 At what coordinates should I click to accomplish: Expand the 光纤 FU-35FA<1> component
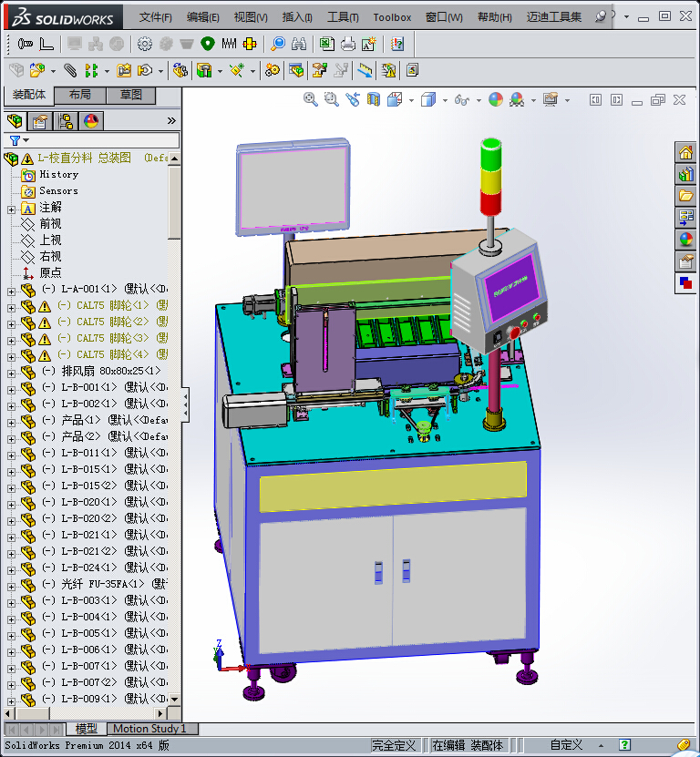11,587
